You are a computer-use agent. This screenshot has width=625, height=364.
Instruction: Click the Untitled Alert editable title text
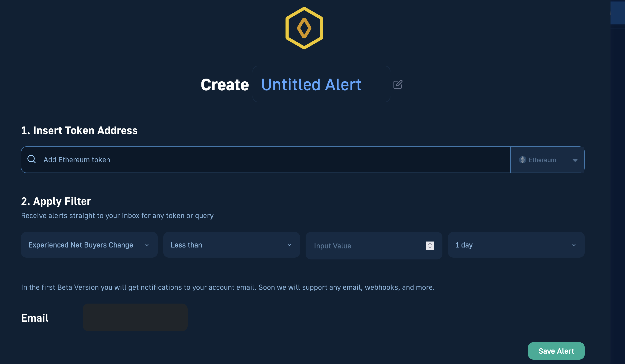click(311, 85)
